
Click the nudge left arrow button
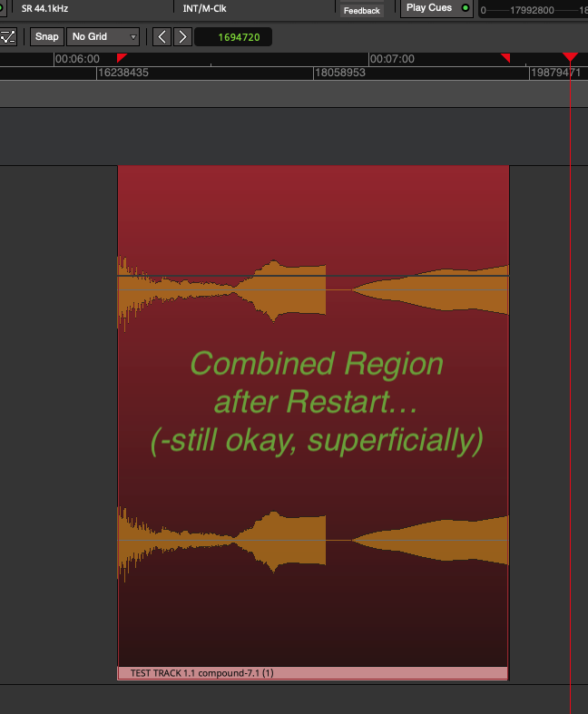(x=162, y=36)
